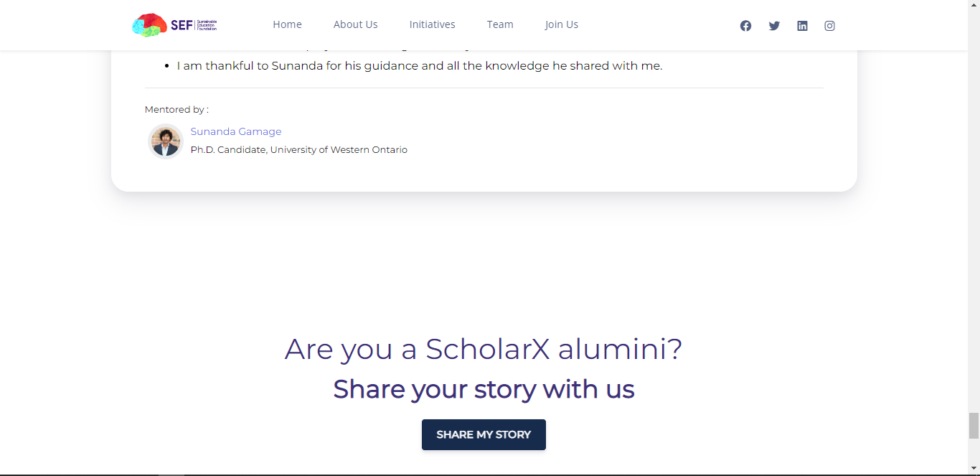Click the Instagram icon
The image size is (980, 476).
pos(829,25)
